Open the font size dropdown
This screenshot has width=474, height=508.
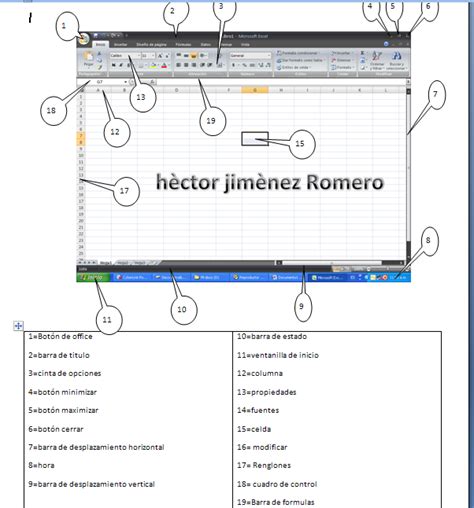153,56
